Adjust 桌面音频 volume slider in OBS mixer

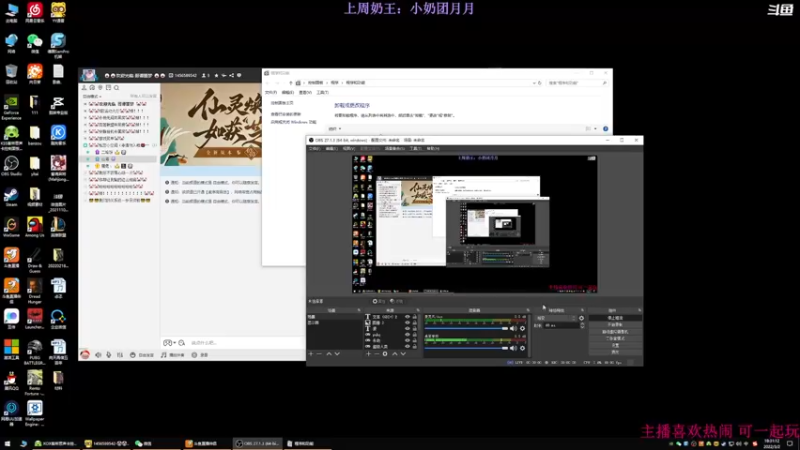(466, 348)
